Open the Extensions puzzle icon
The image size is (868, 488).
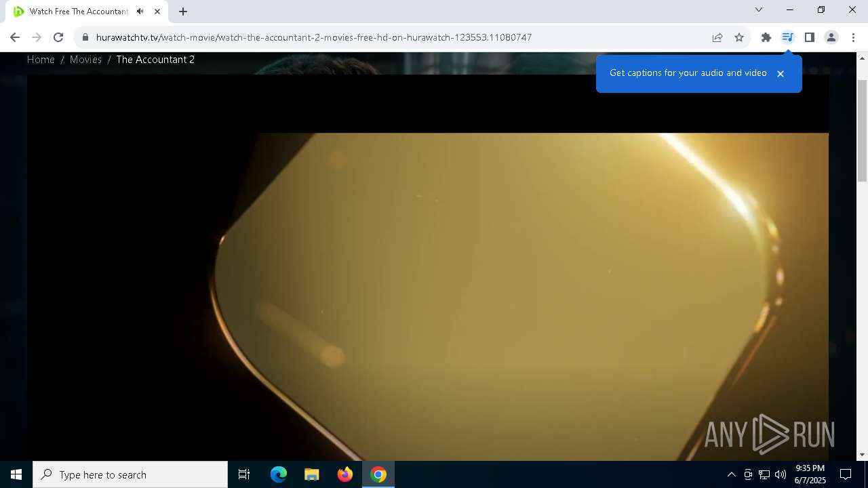pyautogui.click(x=766, y=37)
